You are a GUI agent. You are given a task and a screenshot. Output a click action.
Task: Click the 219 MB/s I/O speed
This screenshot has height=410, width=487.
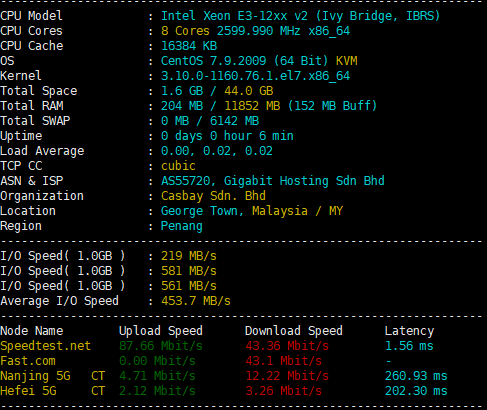pyautogui.click(x=189, y=256)
